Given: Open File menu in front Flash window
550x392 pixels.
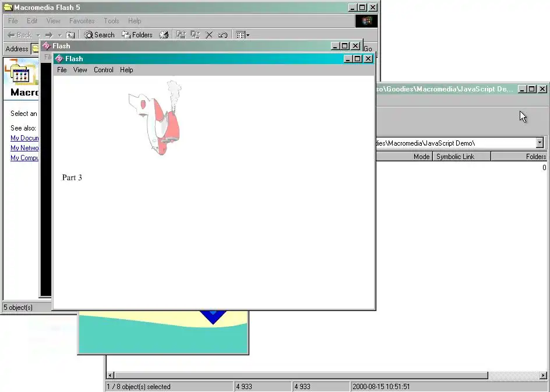Looking at the screenshot, I should pyautogui.click(x=62, y=70).
